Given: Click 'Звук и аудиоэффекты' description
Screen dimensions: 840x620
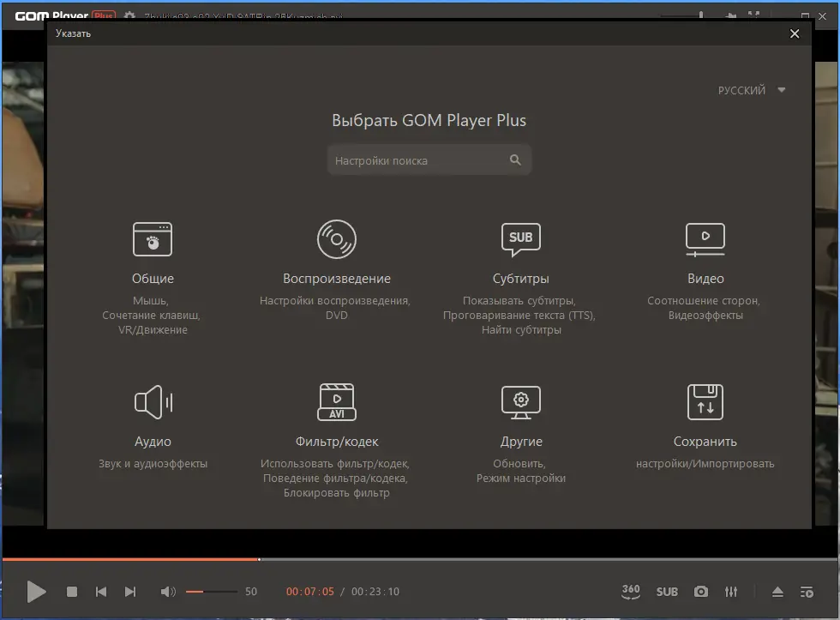Looking at the screenshot, I should point(153,464).
